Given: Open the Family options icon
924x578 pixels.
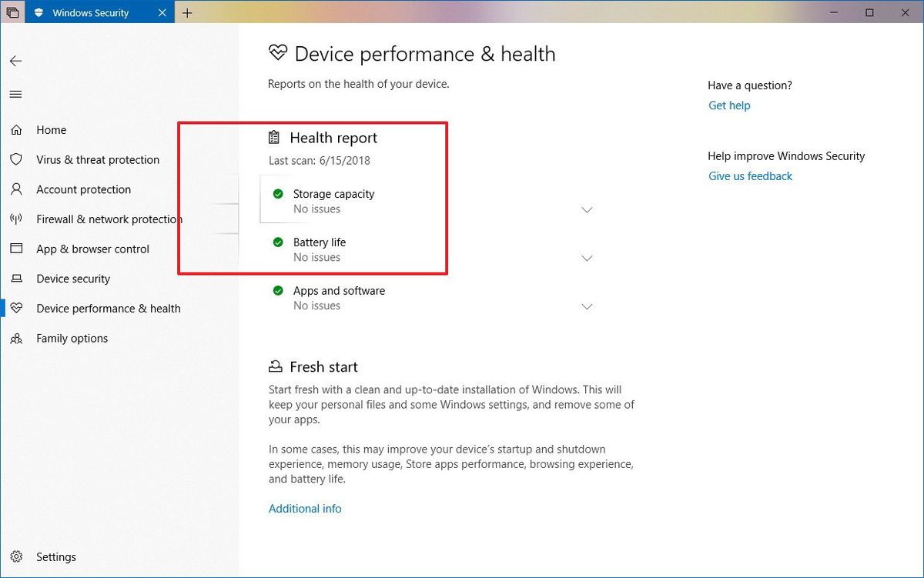Looking at the screenshot, I should click(x=16, y=338).
